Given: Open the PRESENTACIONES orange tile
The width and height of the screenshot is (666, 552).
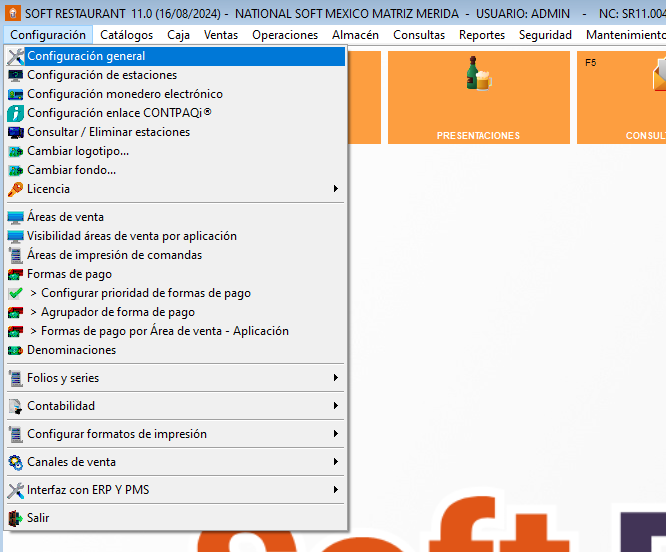Looking at the screenshot, I should click(479, 98).
